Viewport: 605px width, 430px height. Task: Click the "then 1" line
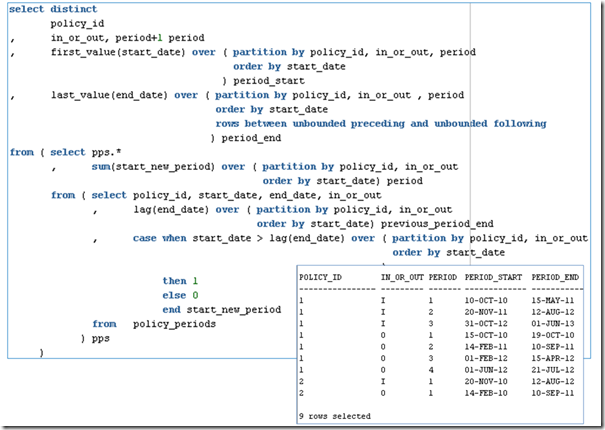[180, 282]
